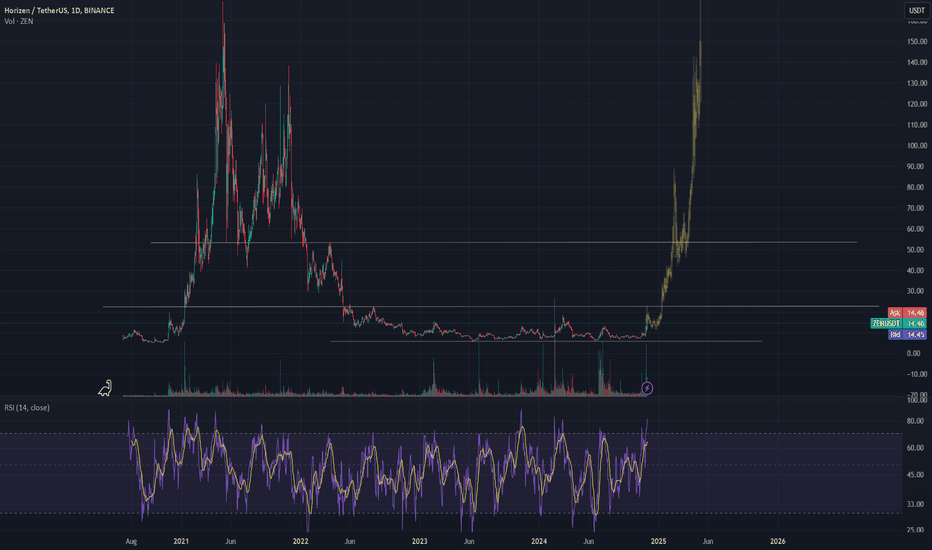
Task: Click 100.00 on the main price scale
Action: point(917,146)
